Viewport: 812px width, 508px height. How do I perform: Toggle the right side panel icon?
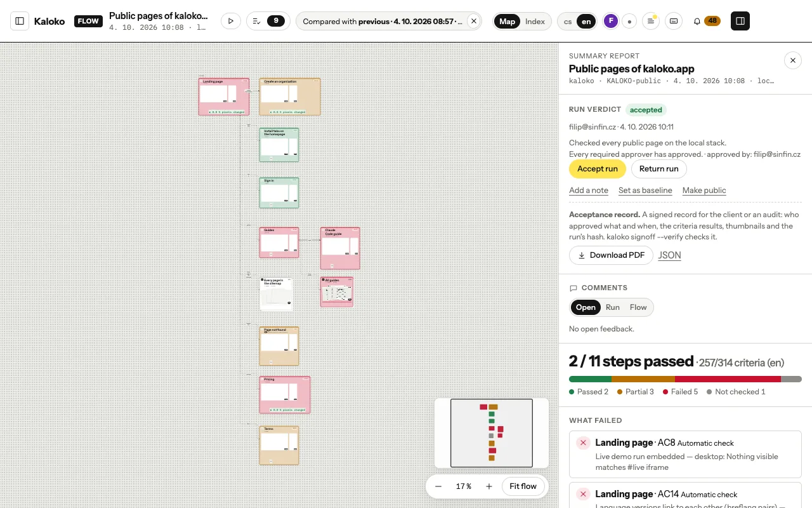740,21
